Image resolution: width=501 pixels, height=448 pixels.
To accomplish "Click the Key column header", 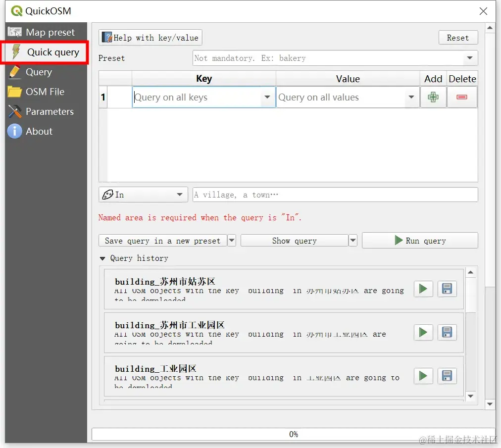I will [204, 79].
